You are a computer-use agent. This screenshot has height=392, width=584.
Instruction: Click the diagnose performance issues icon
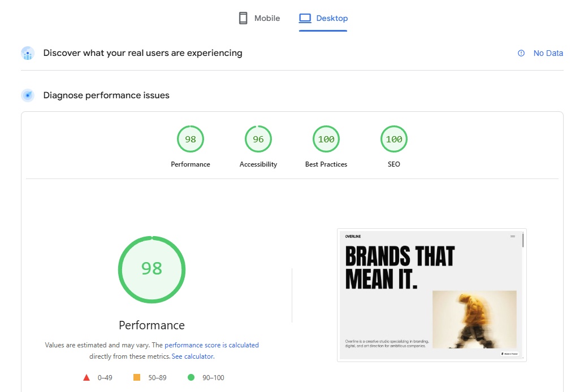click(x=28, y=95)
